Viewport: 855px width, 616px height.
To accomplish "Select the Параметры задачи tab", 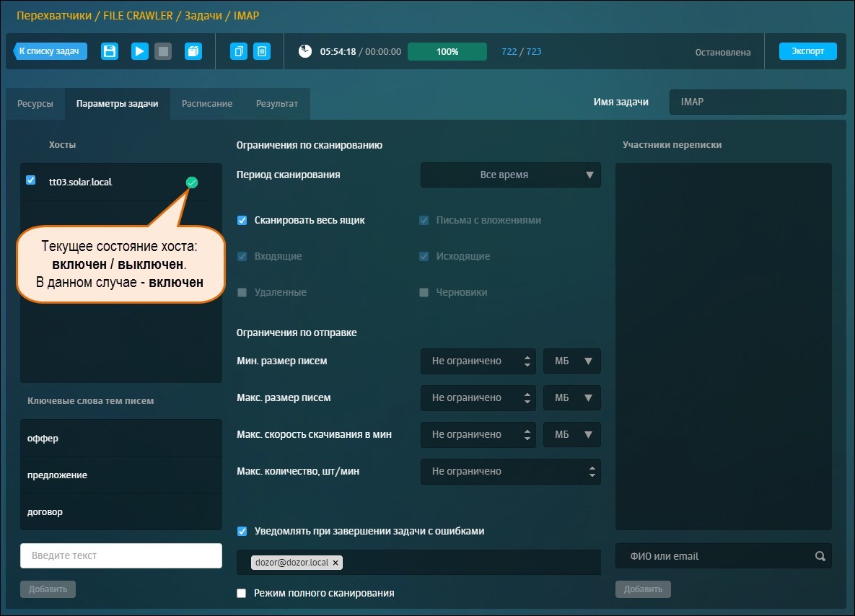I will coord(117,104).
